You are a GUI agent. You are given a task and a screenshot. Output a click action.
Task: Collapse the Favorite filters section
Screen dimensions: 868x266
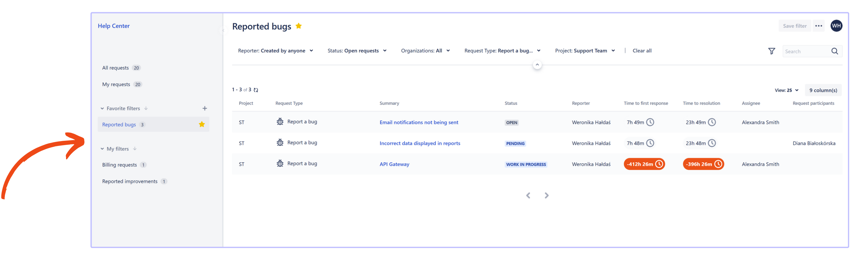(x=102, y=108)
